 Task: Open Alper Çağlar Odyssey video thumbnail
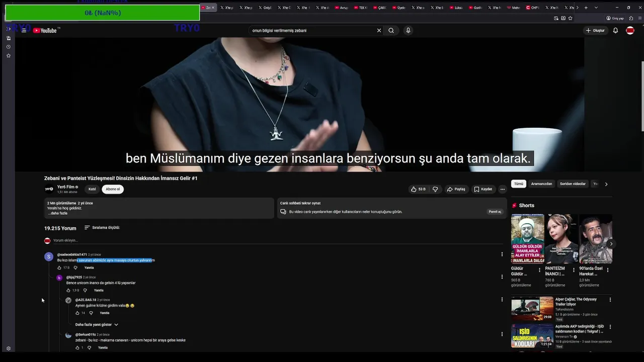532,308
